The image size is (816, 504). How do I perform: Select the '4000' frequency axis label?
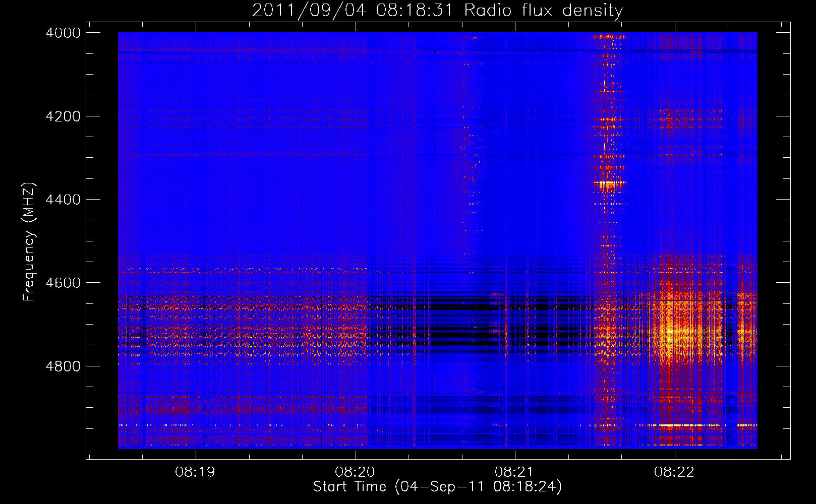tap(63, 33)
